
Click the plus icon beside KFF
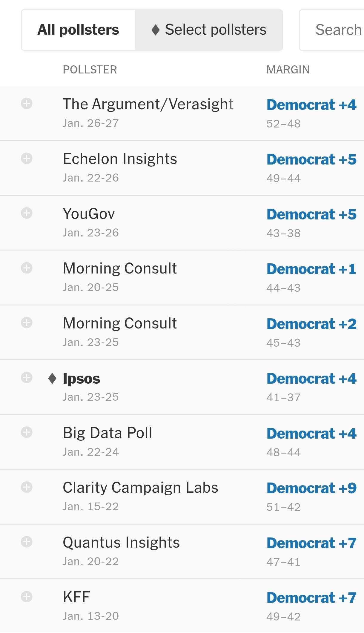pyautogui.click(x=27, y=597)
